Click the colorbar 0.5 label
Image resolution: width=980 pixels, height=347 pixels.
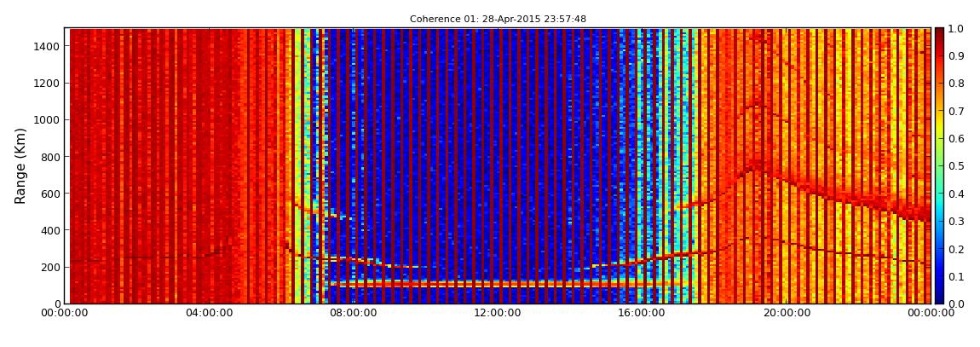click(955, 166)
